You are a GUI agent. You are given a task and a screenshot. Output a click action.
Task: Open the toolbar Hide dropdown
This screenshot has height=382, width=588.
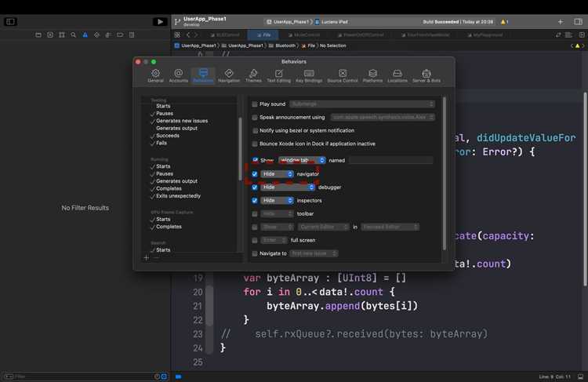[277, 214]
